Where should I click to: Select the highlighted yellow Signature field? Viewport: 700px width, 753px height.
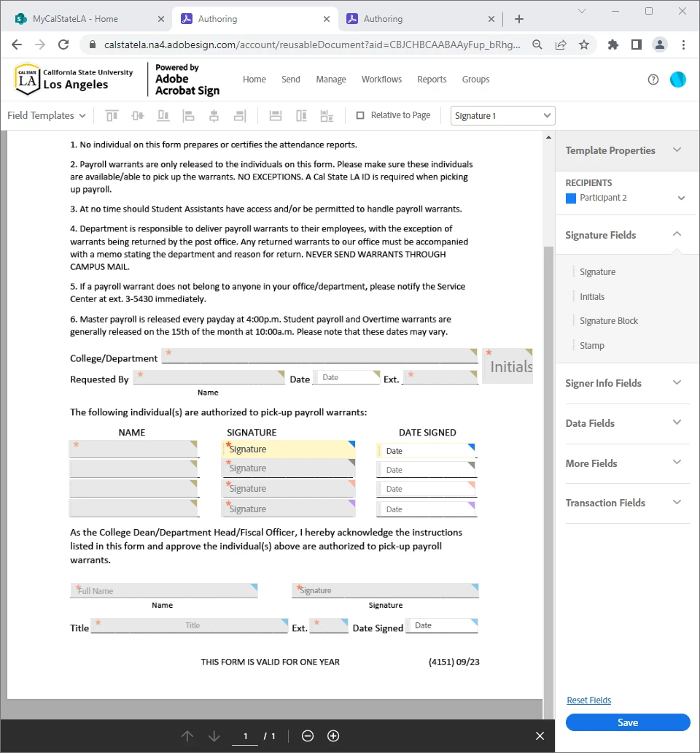pyautogui.click(x=288, y=449)
